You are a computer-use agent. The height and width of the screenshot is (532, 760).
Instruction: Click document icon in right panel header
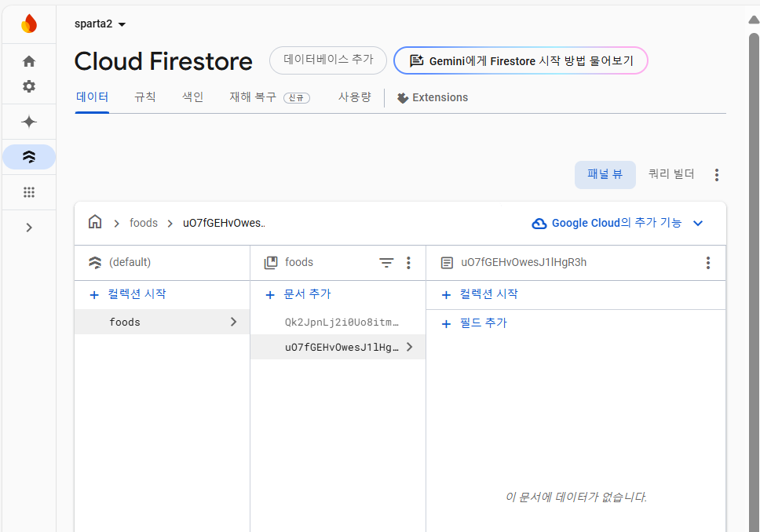pyautogui.click(x=447, y=263)
